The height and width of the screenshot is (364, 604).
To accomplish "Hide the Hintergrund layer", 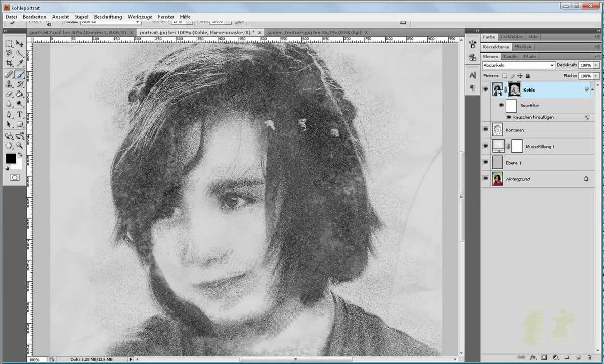I will (485, 179).
